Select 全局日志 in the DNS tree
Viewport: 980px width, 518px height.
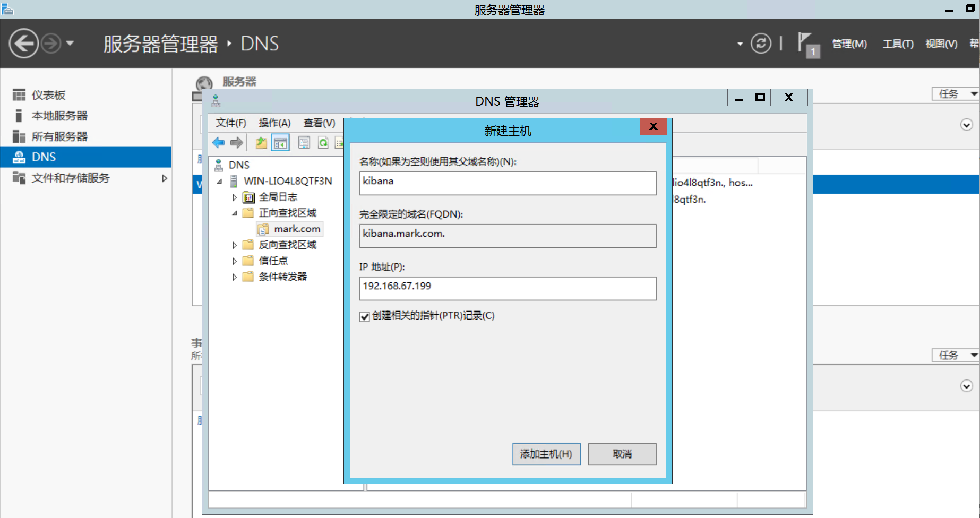click(278, 197)
